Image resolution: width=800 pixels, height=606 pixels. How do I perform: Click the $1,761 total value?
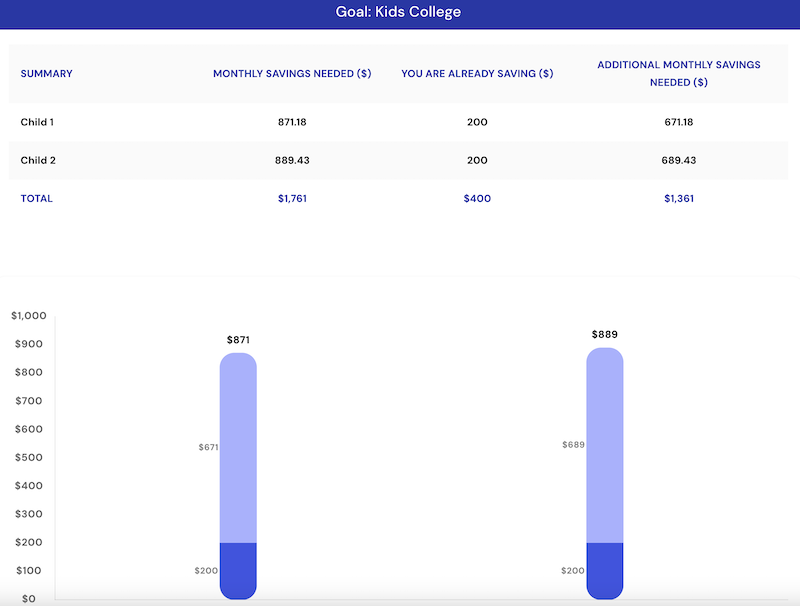pos(292,198)
